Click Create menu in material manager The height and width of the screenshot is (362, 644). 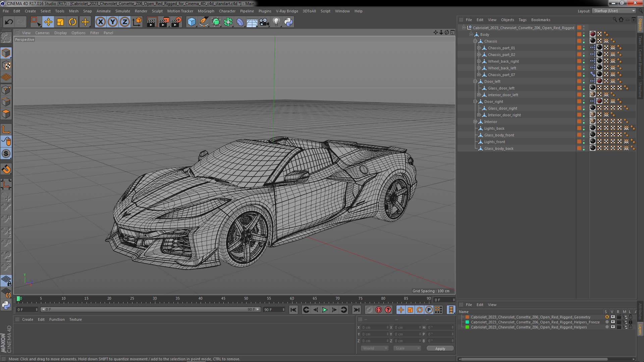coord(28,319)
